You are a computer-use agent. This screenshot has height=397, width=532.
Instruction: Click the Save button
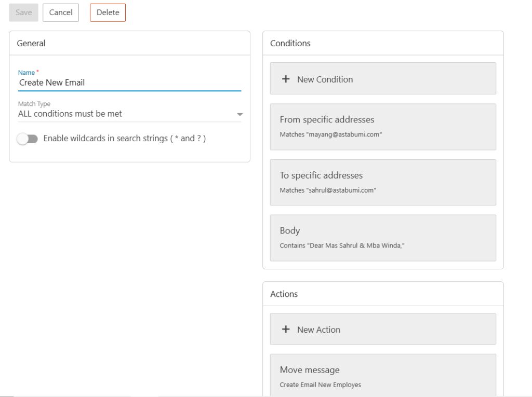[23, 12]
